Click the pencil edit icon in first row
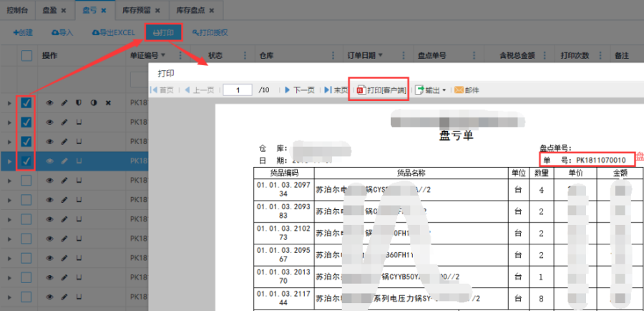This screenshot has height=311, width=644. tap(64, 103)
